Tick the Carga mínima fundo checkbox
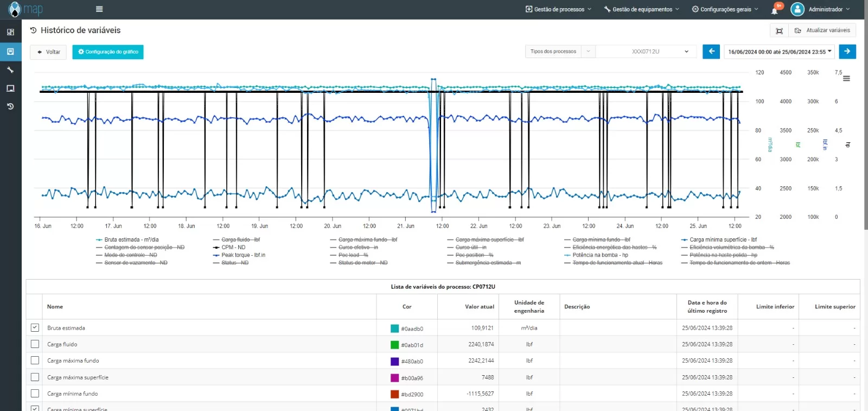Image resolution: width=868 pixels, height=411 pixels. [35, 394]
